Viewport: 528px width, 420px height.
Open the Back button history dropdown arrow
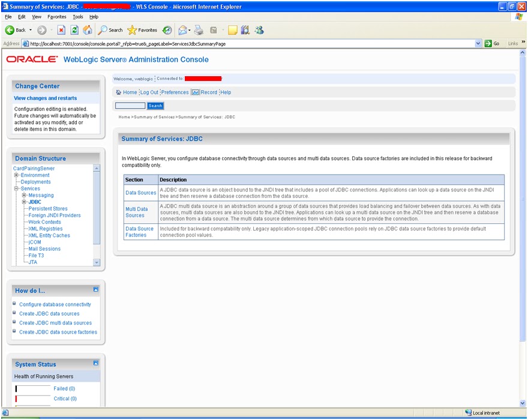(31, 30)
